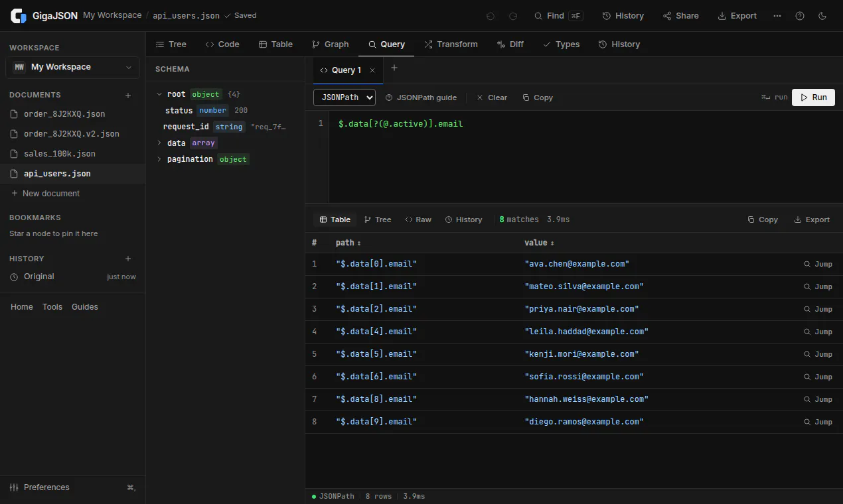Show results in Tree mode
Viewport: 843px width, 504px height.
point(378,220)
